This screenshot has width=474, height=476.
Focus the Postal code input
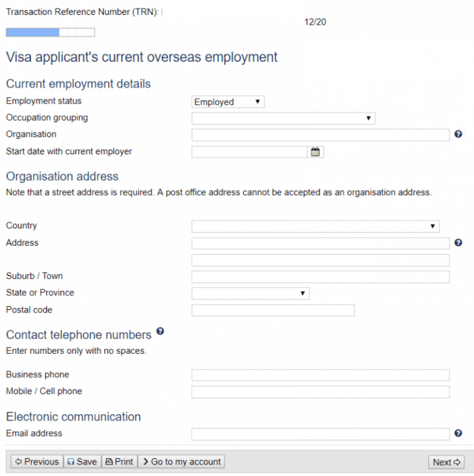pos(273,311)
